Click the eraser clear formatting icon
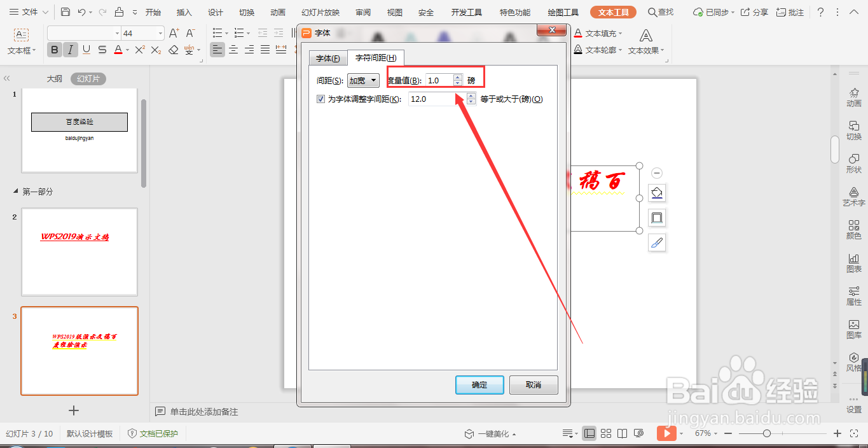 tap(174, 50)
